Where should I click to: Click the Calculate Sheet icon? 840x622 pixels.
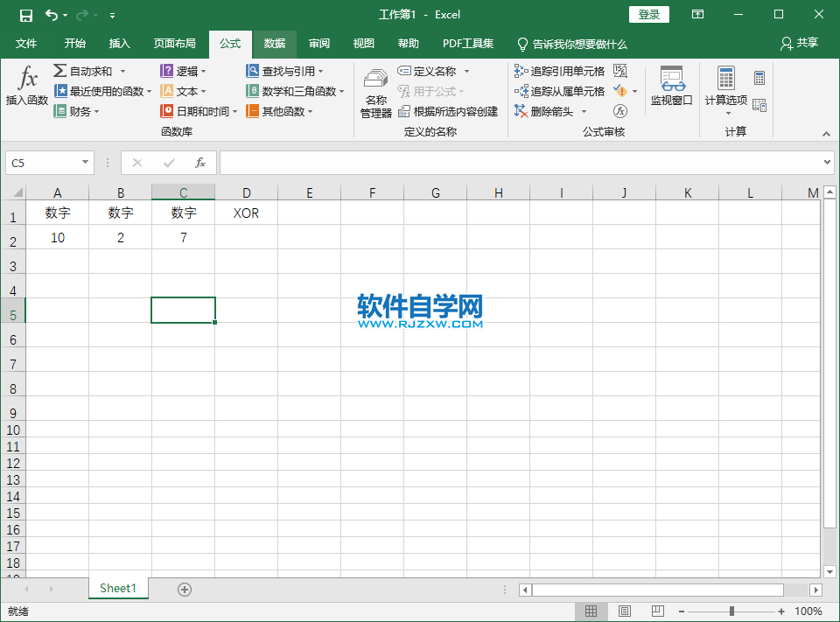pyautogui.click(x=759, y=105)
